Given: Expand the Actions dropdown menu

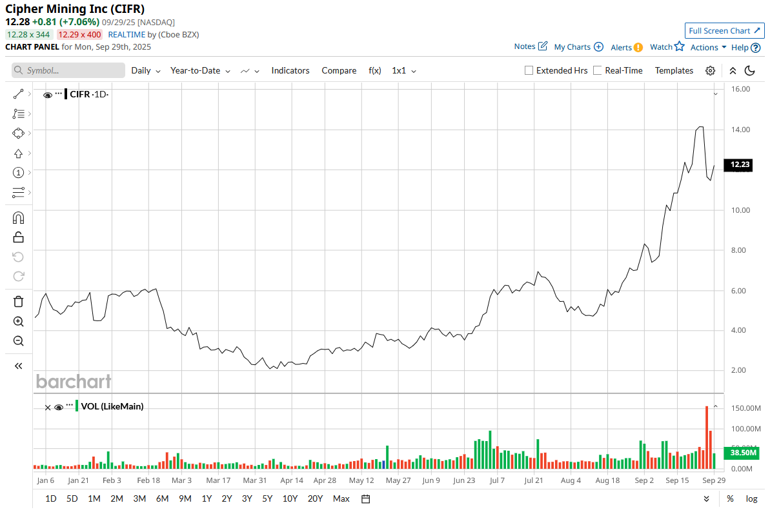Looking at the screenshot, I should 708,47.
